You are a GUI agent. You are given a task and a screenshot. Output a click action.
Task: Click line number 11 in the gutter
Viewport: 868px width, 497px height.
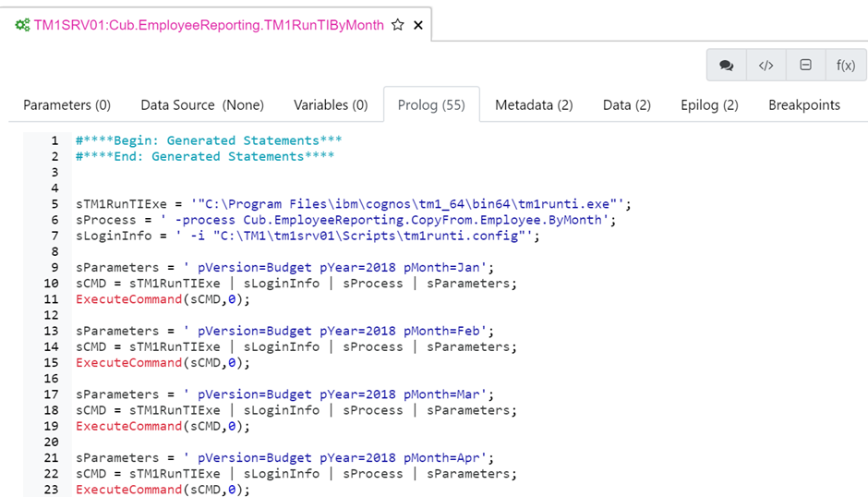[x=52, y=299]
